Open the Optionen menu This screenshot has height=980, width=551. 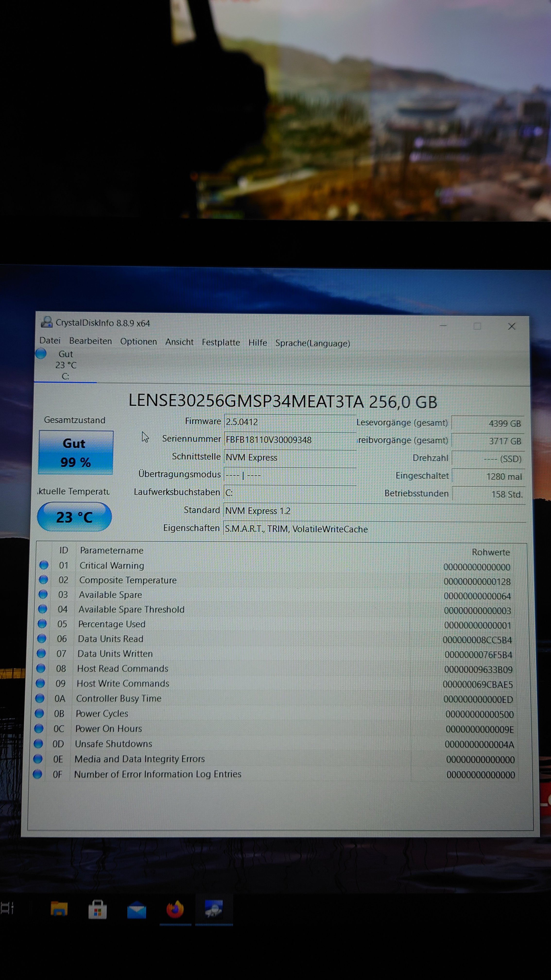point(138,342)
